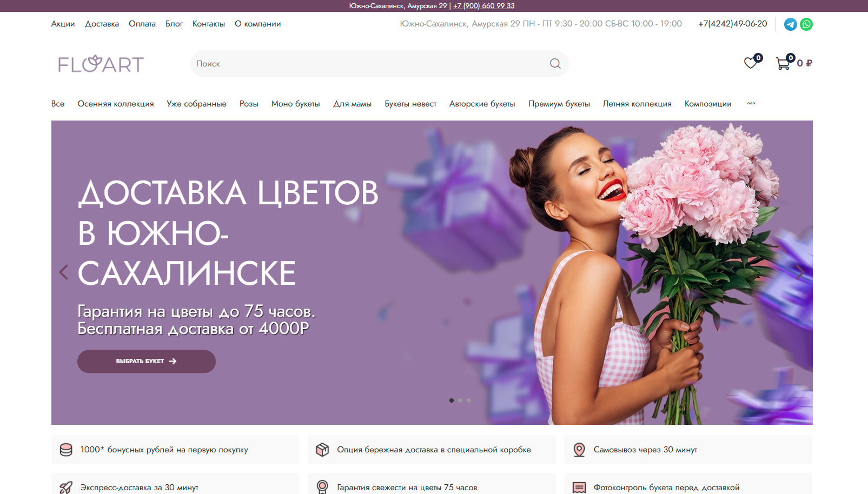Image resolution: width=868 pixels, height=494 pixels.
Task: Open the Акции link
Action: click(63, 24)
